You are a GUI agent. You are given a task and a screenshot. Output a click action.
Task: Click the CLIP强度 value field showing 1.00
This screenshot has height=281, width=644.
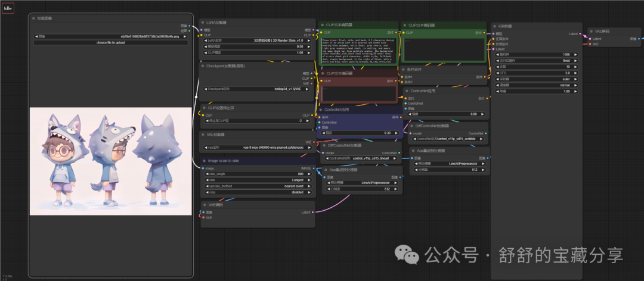(257, 52)
